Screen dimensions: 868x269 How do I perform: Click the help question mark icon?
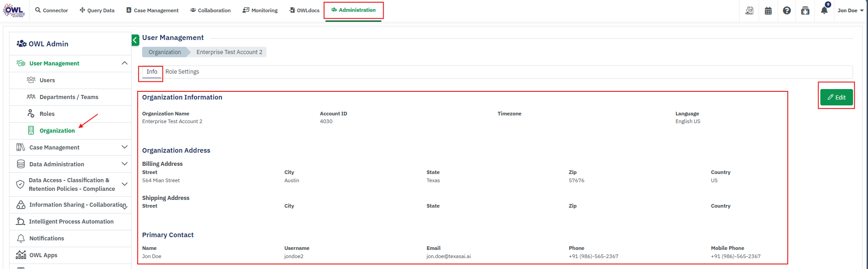(787, 10)
